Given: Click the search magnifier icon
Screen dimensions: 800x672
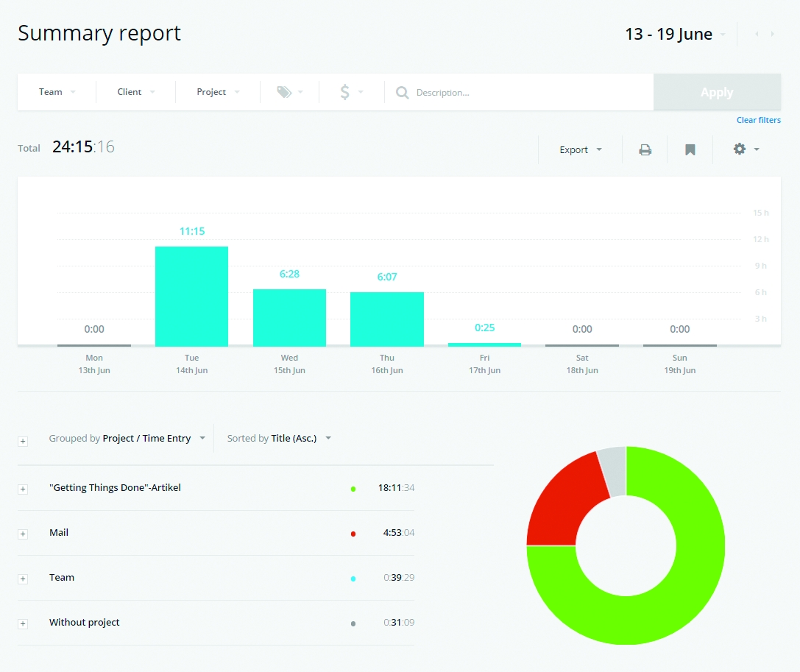Looking at the screenshot, I should [402, 93].
